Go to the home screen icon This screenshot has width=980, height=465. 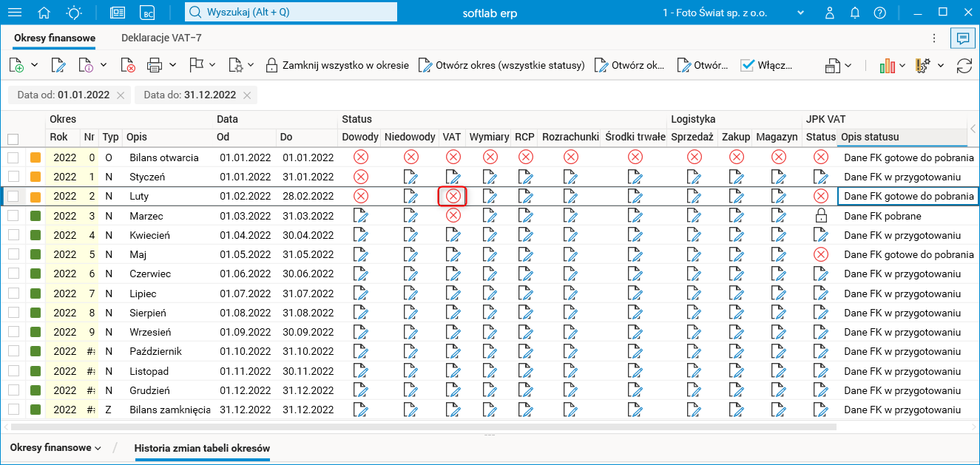click(44, 13)
